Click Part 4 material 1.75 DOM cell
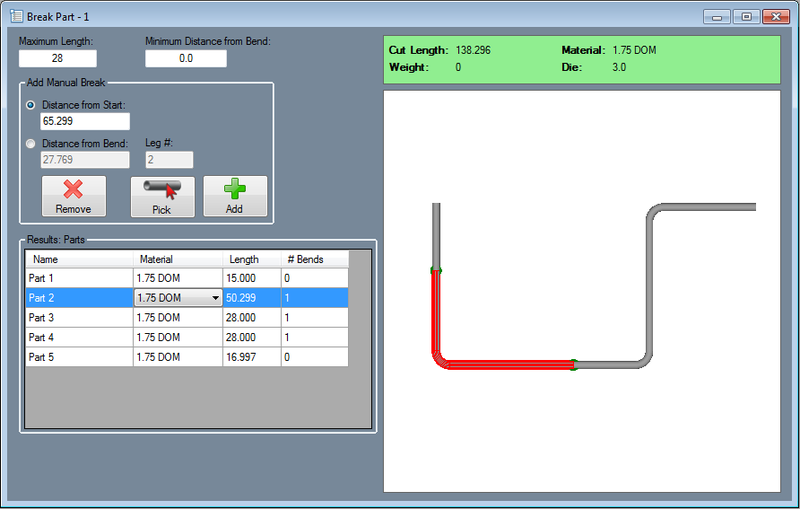Image resolution: width=800 pixels, height=509 pixels. tap(178, 338)
